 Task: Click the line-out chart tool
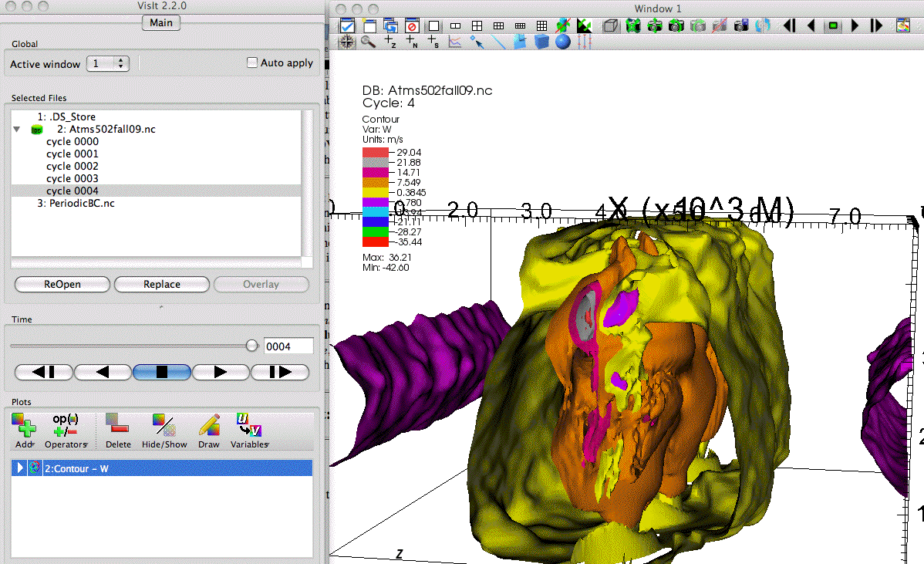[455, 42]
